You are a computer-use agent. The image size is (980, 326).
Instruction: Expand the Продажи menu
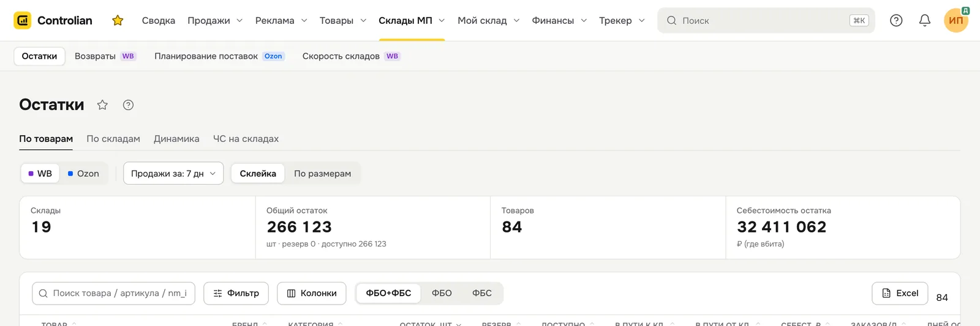tap(215, 20)
